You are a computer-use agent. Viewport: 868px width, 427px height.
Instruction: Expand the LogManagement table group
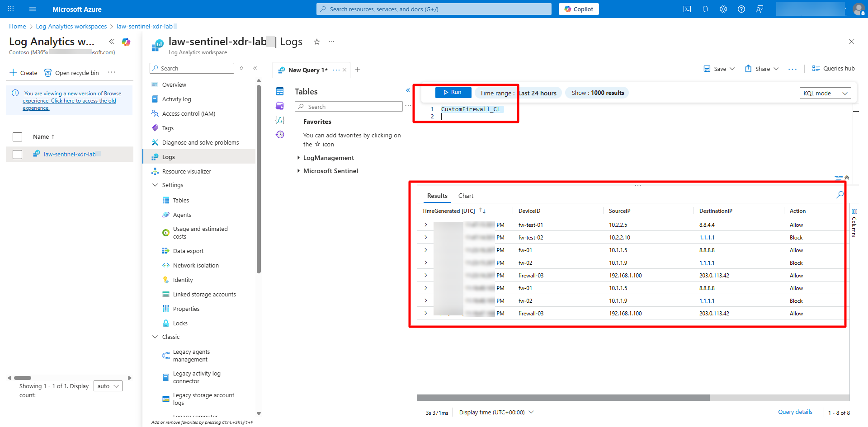pos(298,158)
